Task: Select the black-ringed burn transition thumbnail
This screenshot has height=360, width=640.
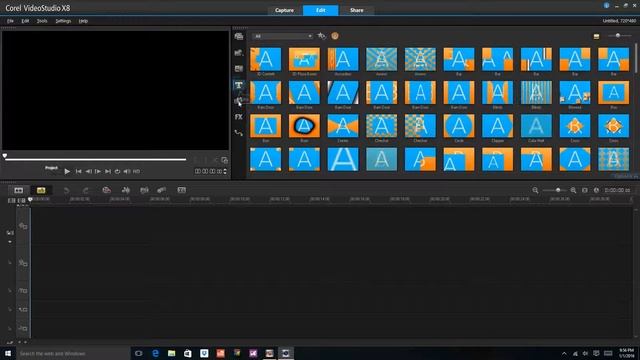Action: pos(304,126)
